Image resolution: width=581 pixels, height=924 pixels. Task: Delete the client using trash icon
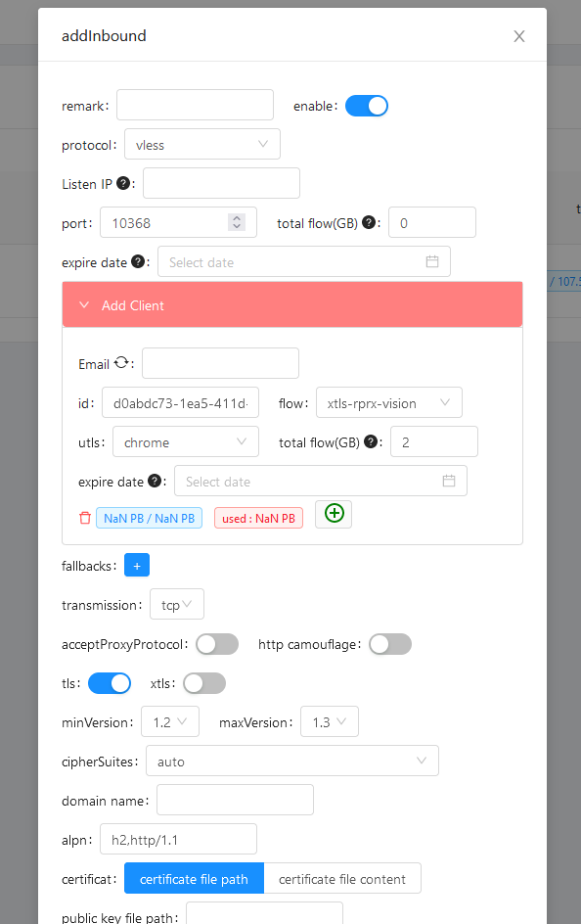point(85,518)
